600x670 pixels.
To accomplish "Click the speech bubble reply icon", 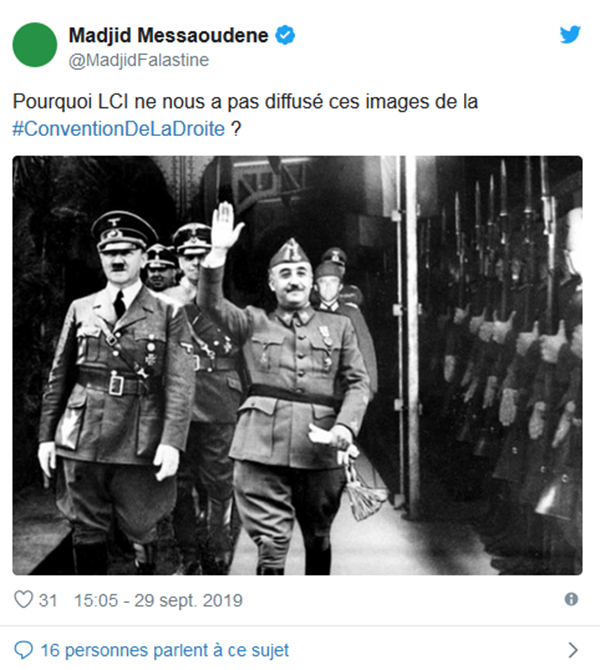I will tap(24, 650).
